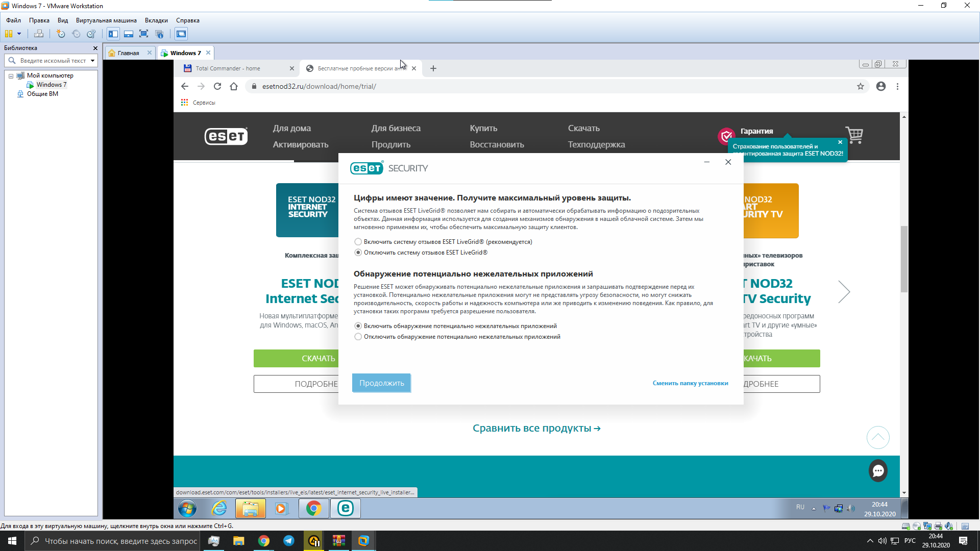Click the scroll-to-top circle arrow
The image size is (980, 551).
[x=878, y=437]
